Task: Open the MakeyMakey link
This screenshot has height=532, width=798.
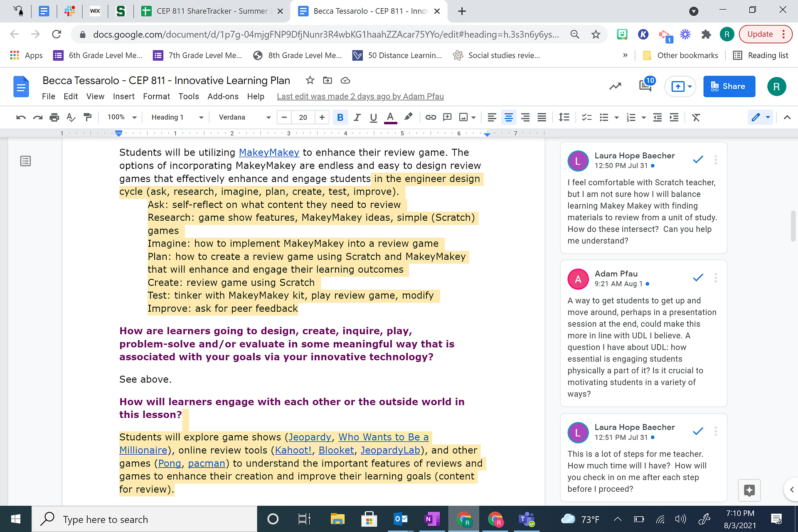Action: click(x=269, y=153)
